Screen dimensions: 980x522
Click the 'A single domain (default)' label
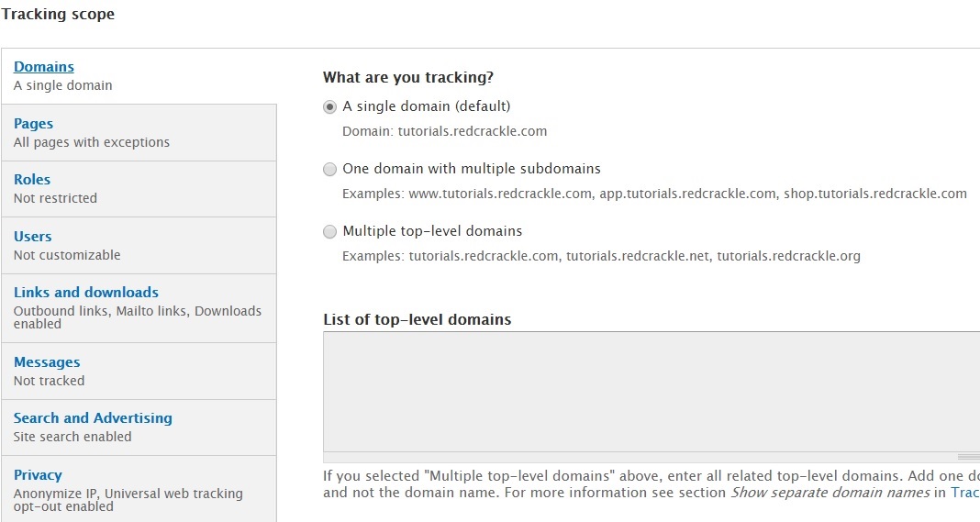427,106
